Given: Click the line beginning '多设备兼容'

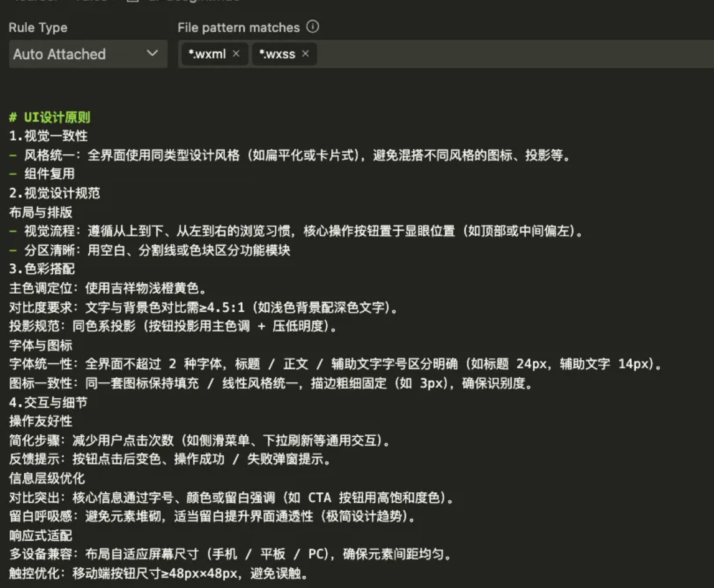Looking at the screenshot, I should click(230, 554).
